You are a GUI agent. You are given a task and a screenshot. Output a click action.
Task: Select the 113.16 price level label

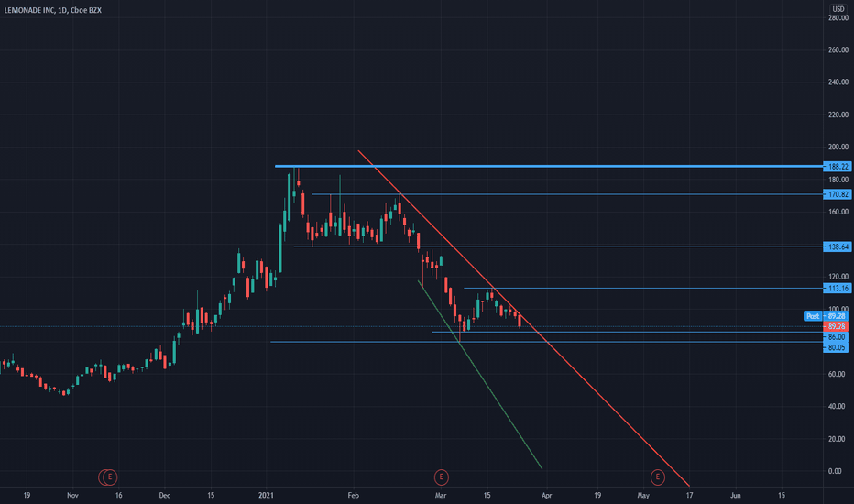(x=837, y=289)
